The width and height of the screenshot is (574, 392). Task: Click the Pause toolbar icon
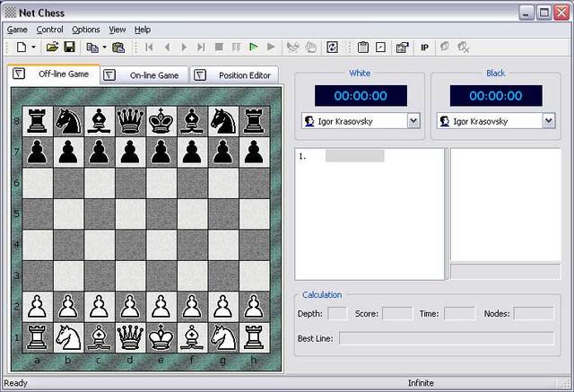coord(237,48)
